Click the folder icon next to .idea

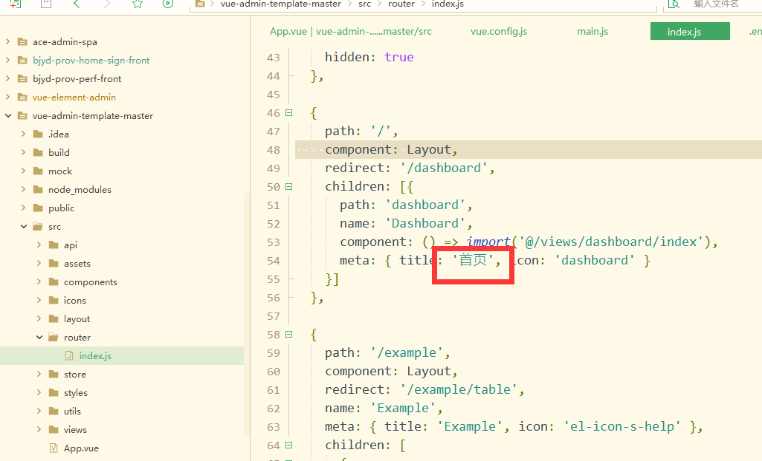point(38,134)
